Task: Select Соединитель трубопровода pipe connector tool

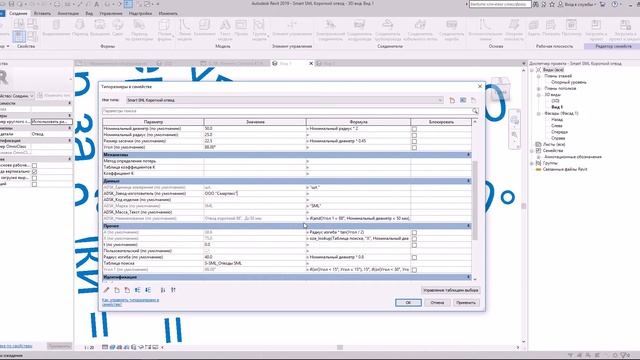Action: 388,29
